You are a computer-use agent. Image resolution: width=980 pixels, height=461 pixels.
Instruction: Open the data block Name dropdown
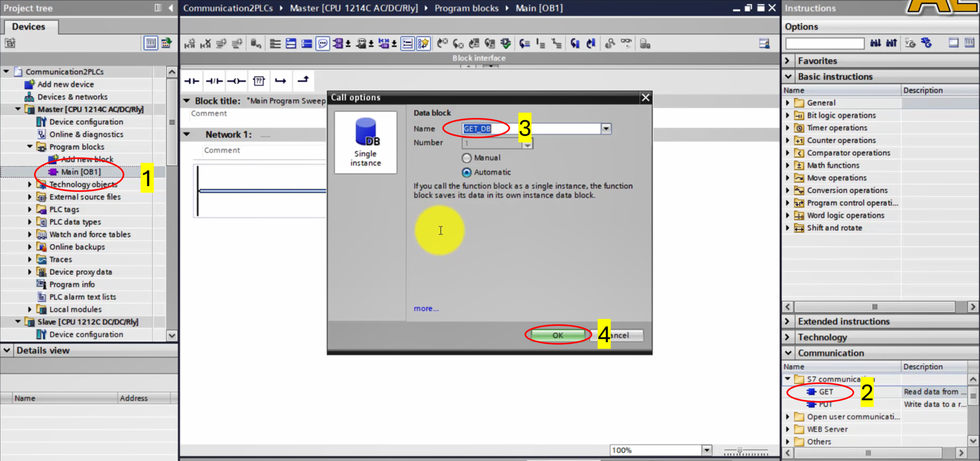pyautogui.click(x=606, y=129)
